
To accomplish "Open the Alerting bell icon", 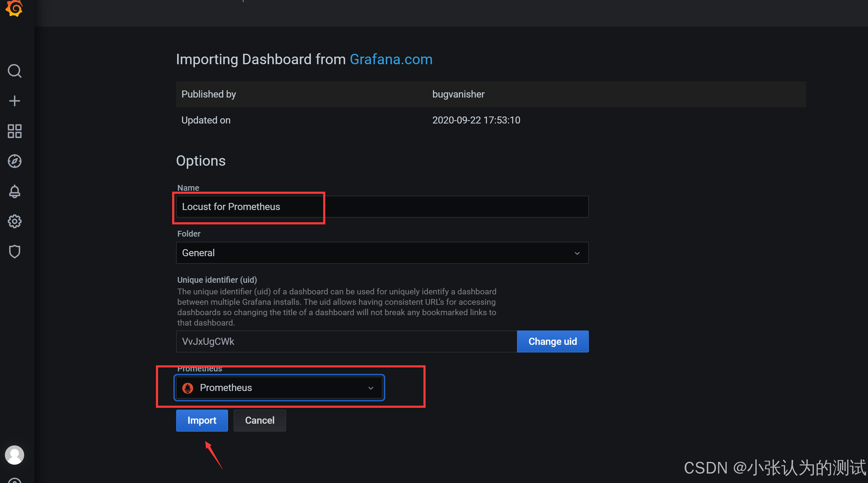I will click(x=14, y=191).
